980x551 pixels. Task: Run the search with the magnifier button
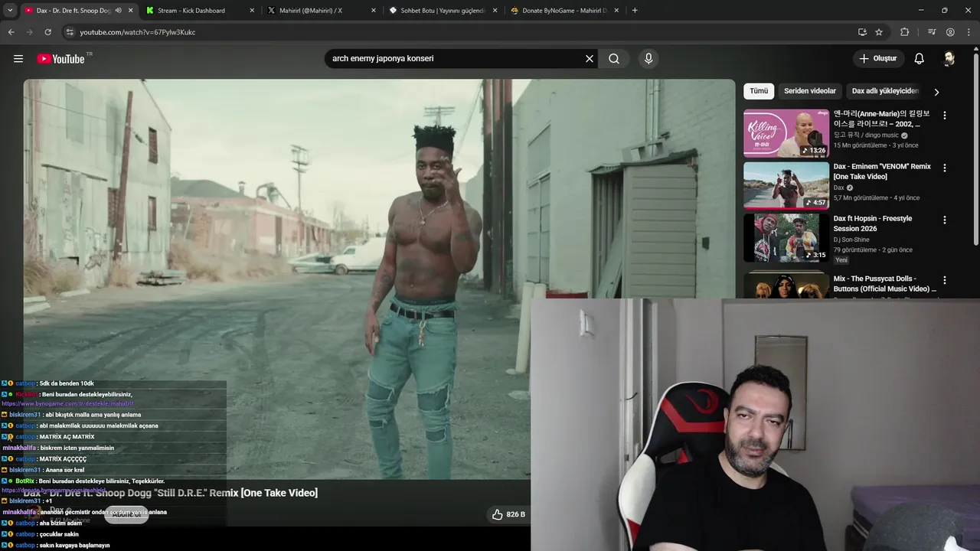614,58
